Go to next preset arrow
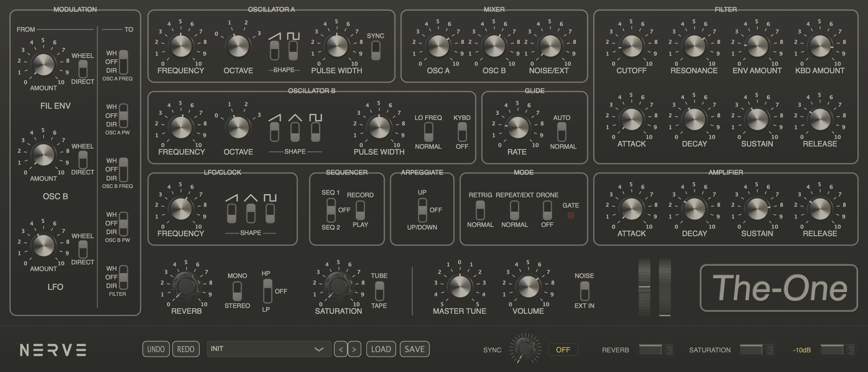This screenshot has width=868, height=372. point(354,349)
